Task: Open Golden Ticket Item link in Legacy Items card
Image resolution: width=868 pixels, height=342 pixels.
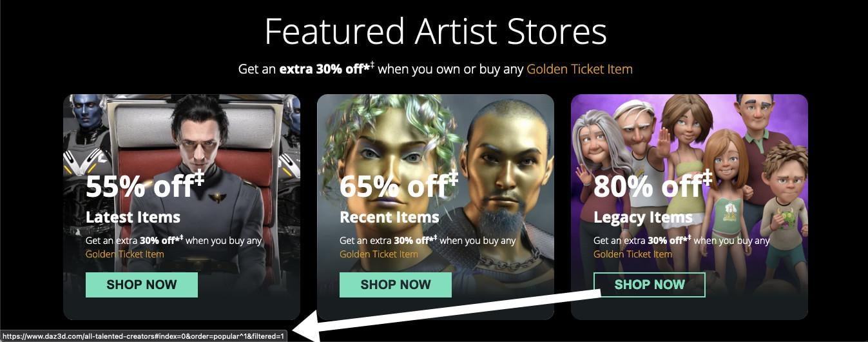Action: [x=632, y=254]
